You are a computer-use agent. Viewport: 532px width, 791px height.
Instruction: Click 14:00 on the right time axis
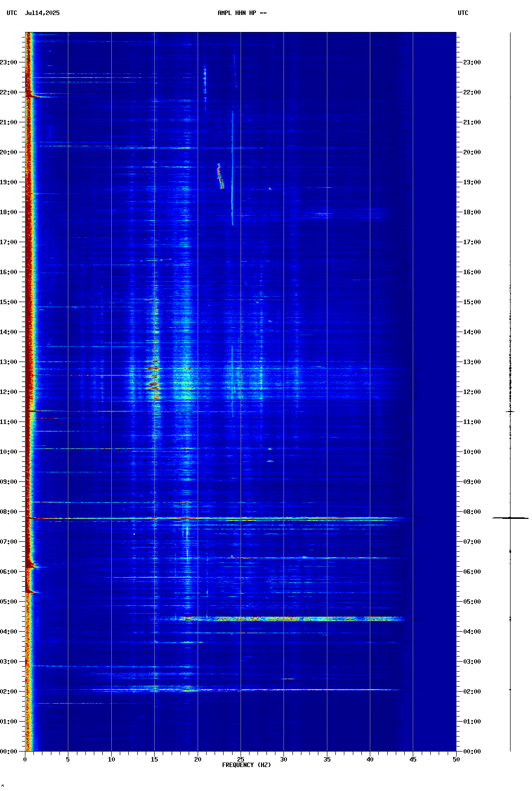coord(472,332)
